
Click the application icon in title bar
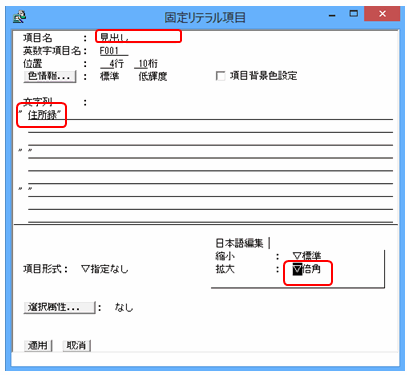coord(19,16)
